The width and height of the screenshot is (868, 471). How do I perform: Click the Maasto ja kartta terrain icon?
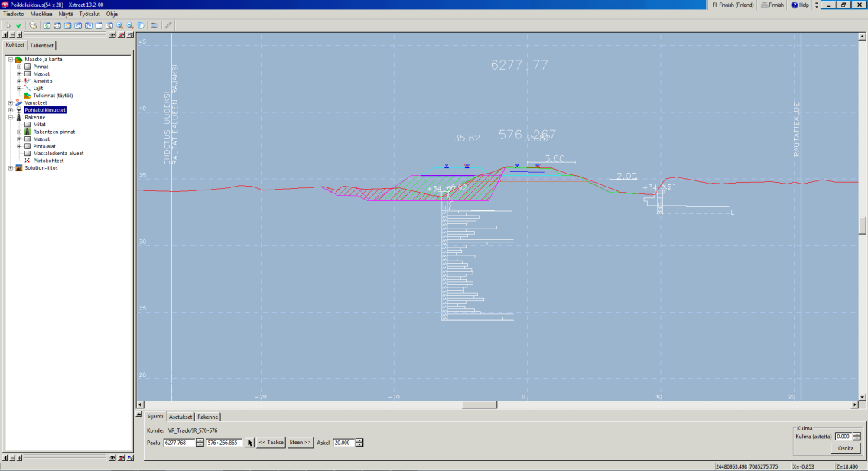click(19, 59)
